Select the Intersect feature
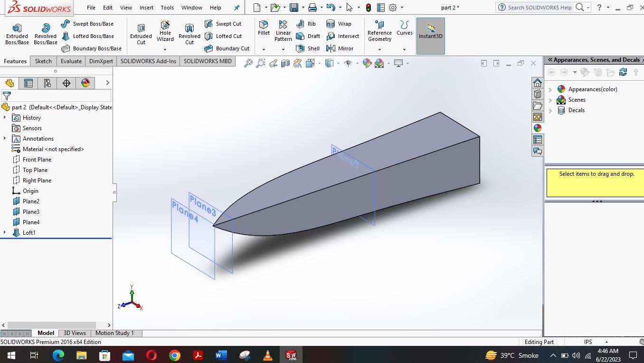This screenshot has height=363, width=644. click(x=342, y=36)
